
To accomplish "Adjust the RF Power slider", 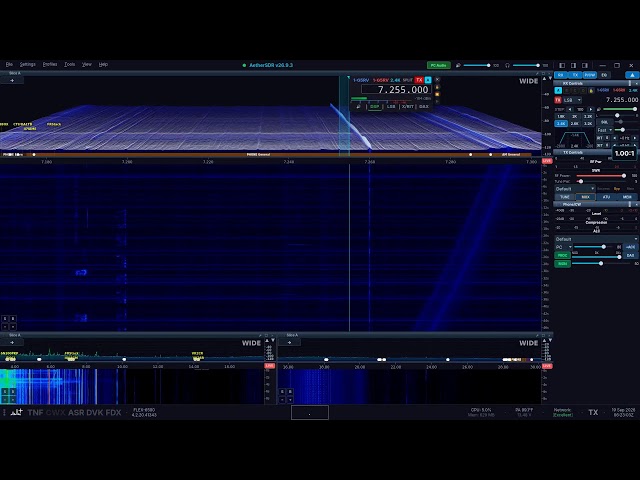I will [602, 176].
